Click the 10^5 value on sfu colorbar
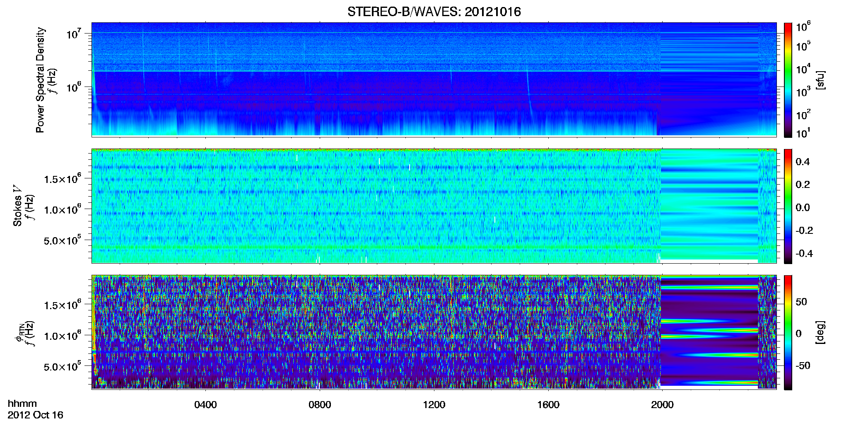This screenshot has width=868, height=447. (803, 46)
